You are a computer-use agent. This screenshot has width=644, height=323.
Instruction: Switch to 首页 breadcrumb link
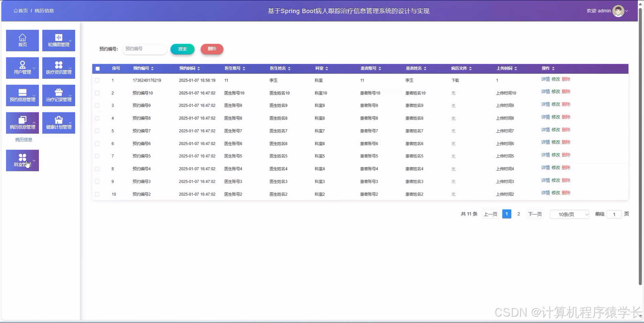pyautogui.click(x=20, y=10)
